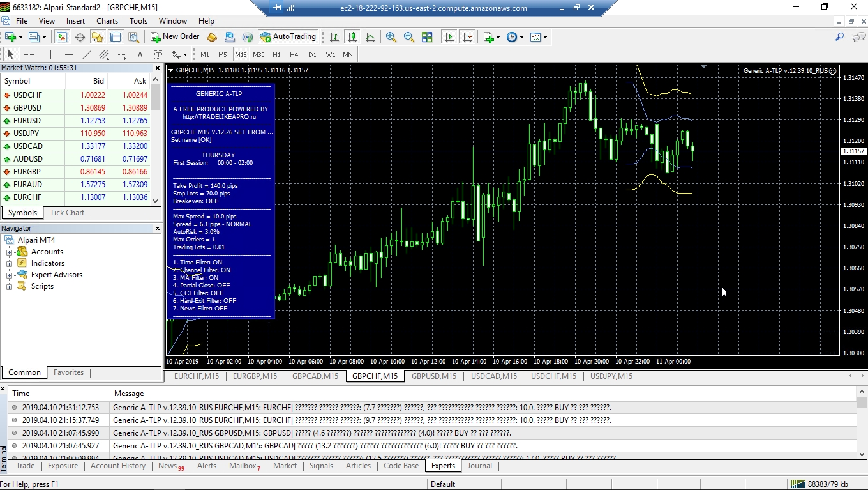The image size is (868, 490).
Task: Open the Strategy Tester magnifier icon
Action: click(x=133, y=37)
